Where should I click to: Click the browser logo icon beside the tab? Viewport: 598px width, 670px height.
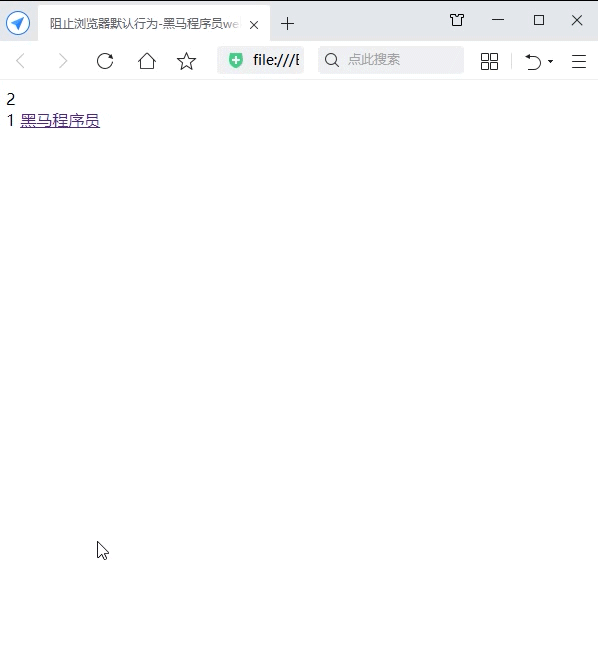[x=18, y=23]
